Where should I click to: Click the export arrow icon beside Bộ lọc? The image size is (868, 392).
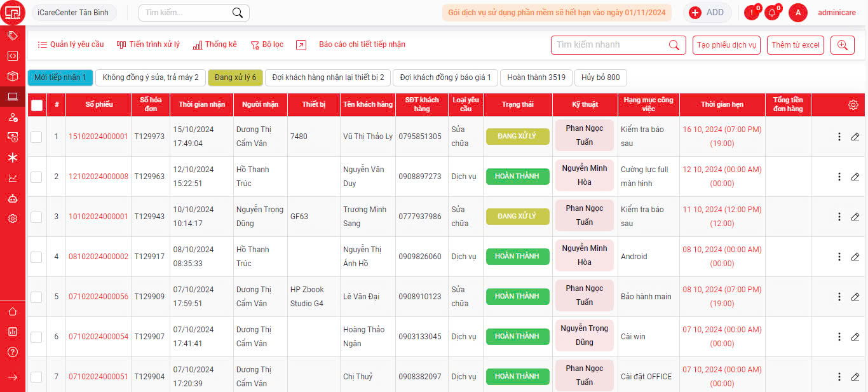(x=301, y=45)
